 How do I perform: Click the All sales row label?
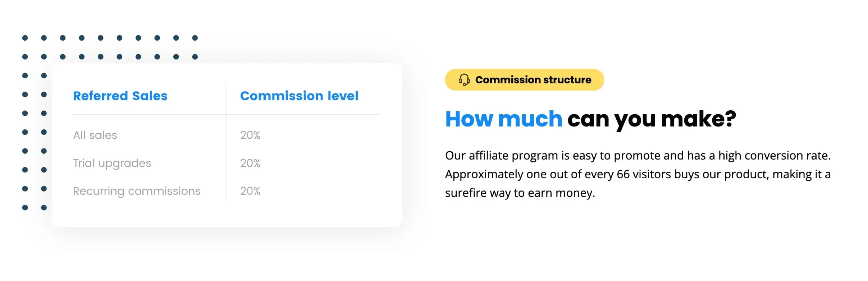95,135
